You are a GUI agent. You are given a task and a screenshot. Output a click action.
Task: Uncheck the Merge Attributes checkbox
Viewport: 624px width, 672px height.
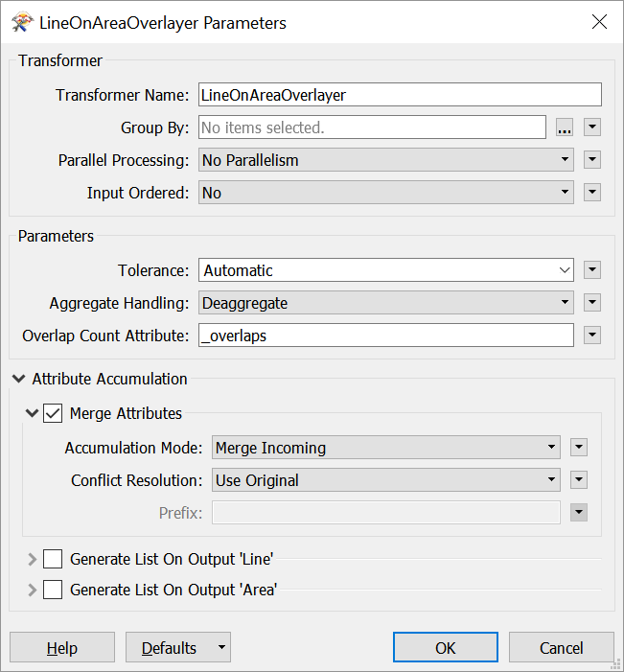[53, 413]
